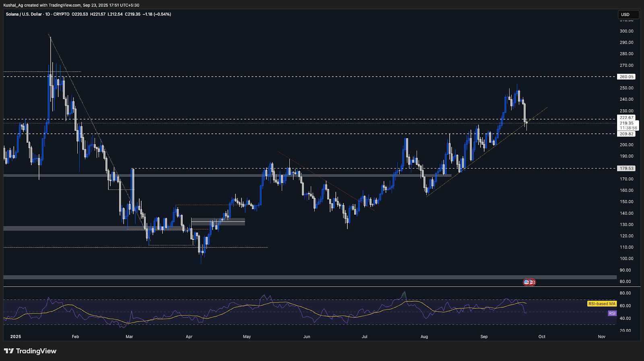This screenshot has height=361, width=644.
Task: Click the yellow RSI-based MA label
Action: click(602, 304)
